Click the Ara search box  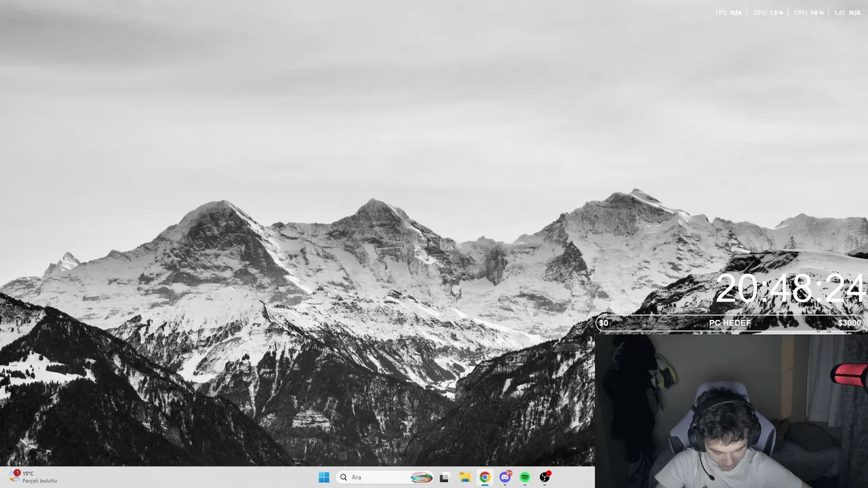[x=384, y=477]
